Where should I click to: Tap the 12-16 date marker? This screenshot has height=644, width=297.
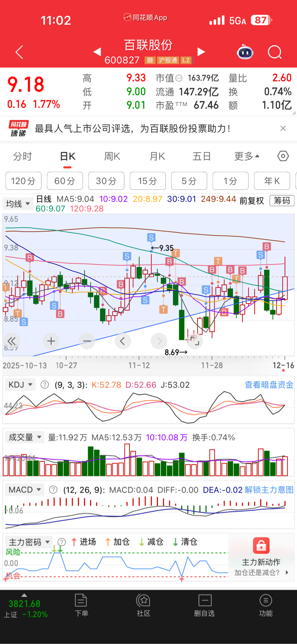(283, 366)
